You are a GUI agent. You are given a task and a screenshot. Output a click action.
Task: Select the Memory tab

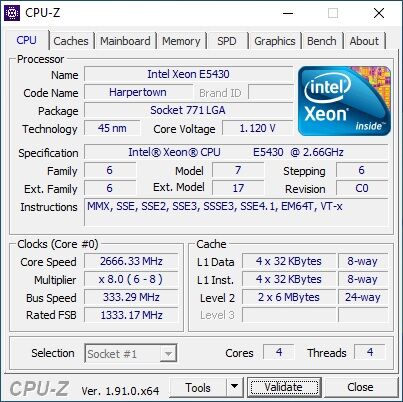(x=181, y=41)
